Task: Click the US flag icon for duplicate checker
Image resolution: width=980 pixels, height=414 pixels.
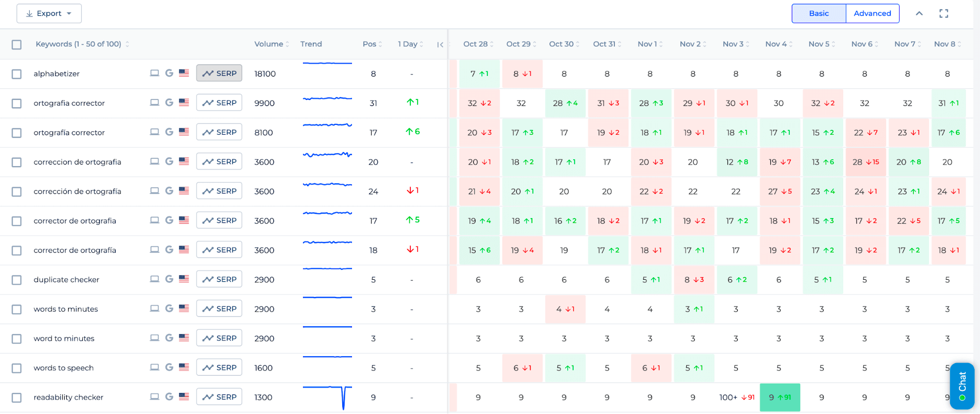Action: 184,279
